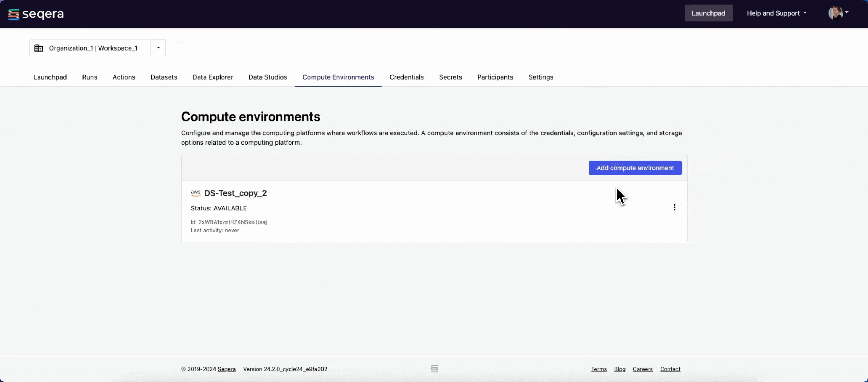Image resolution: width=868 pixels, height=382 pixels.
Task: Open the DS-Test_copy_2 compute environment
Action: click(x=235, y=193)
